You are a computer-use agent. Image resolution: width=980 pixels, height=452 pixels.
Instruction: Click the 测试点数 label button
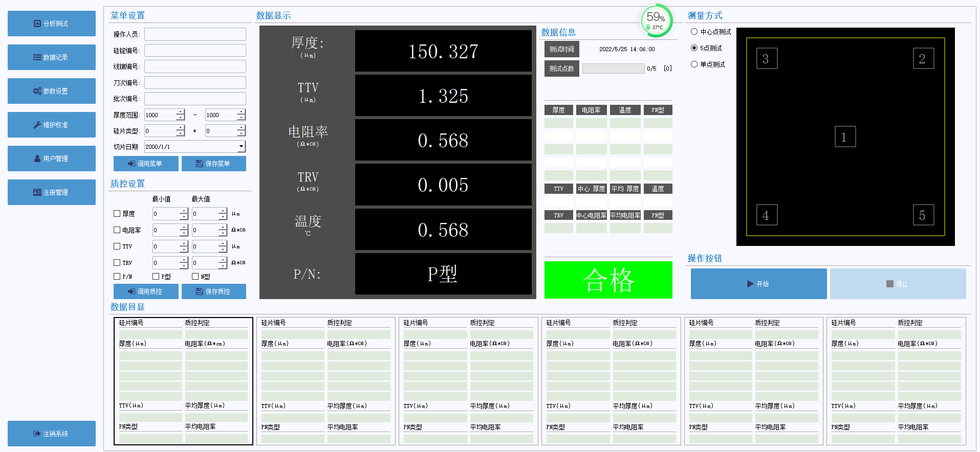[561, 69]
